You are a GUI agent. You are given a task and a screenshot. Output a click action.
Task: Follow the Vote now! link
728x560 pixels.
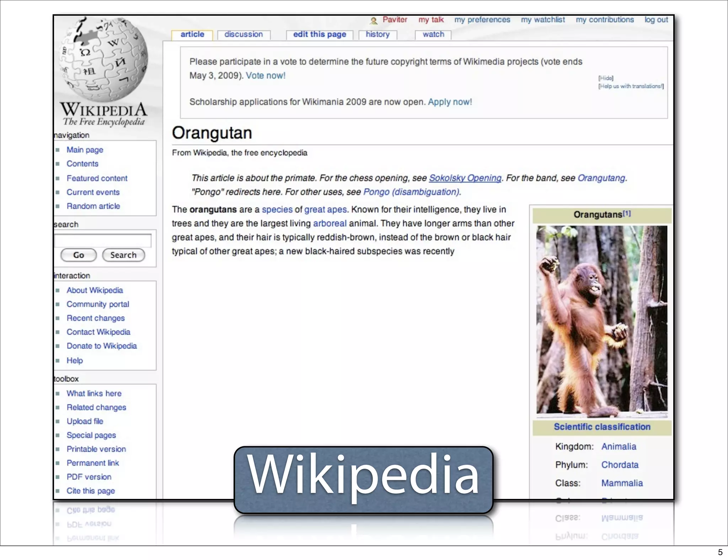tap(265, 76)
